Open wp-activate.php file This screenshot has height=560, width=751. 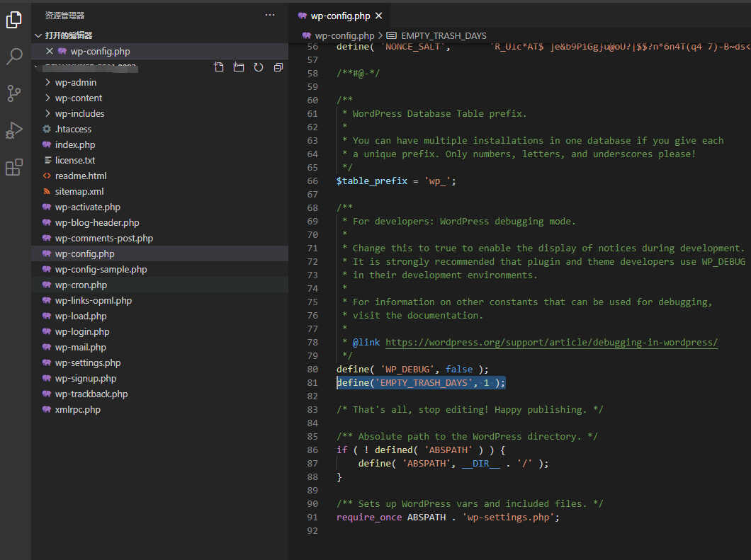click(x=160, y=207)
